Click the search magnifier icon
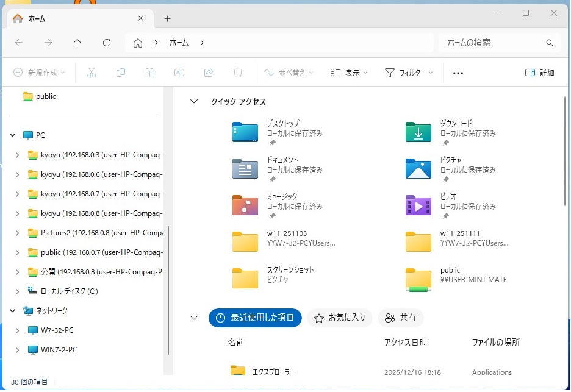This screenshot has width=571, height=392. click(550, 43)
